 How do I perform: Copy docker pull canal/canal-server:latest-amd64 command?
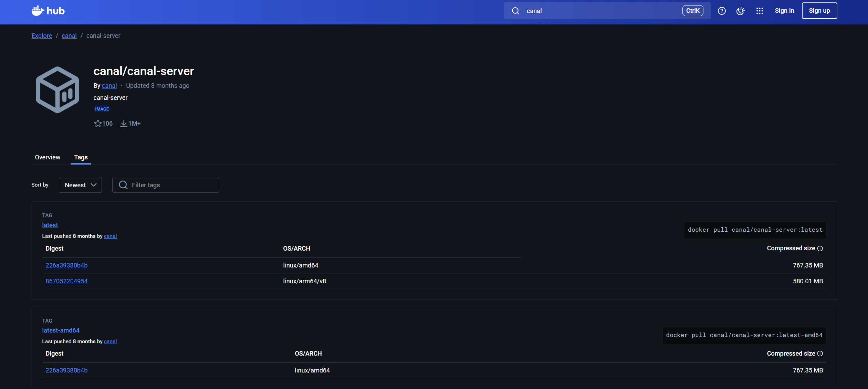(x=744, y=335)
